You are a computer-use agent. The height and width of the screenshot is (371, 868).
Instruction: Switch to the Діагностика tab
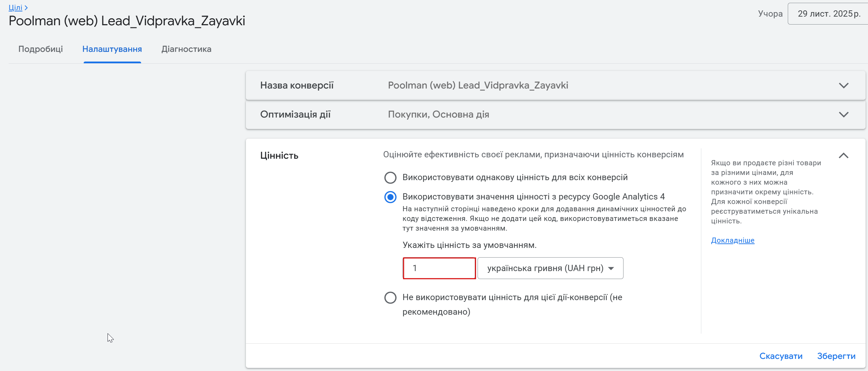click(186, 49)
